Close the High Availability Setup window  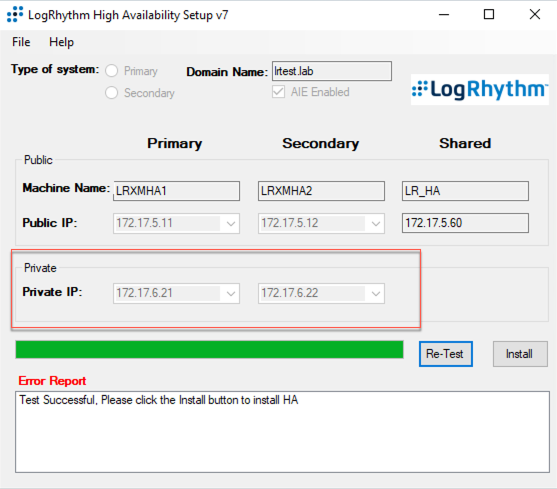point(535,15)
